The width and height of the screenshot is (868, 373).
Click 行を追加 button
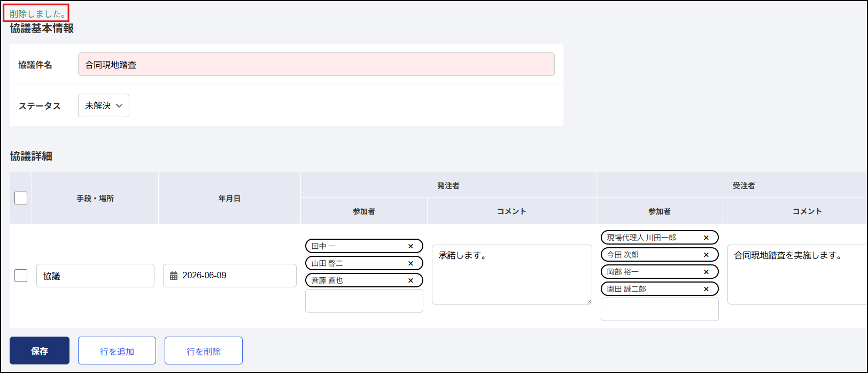tap(117, 351)
